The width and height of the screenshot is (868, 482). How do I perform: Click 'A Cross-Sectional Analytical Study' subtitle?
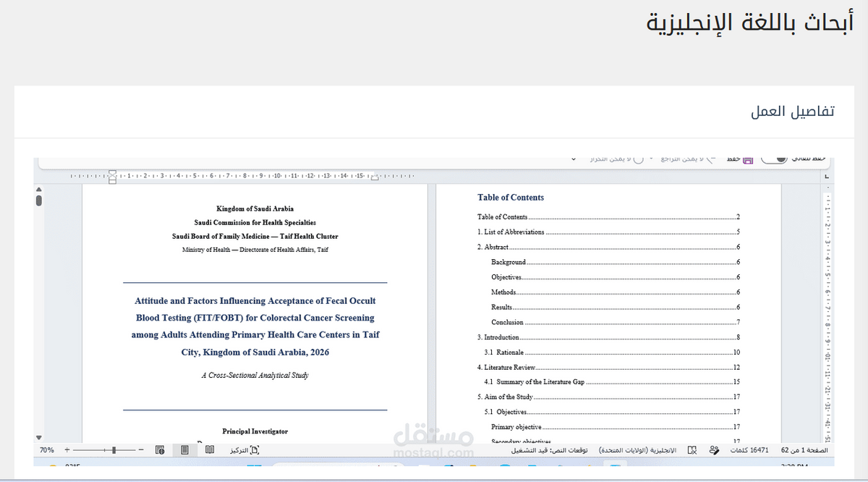255,376
